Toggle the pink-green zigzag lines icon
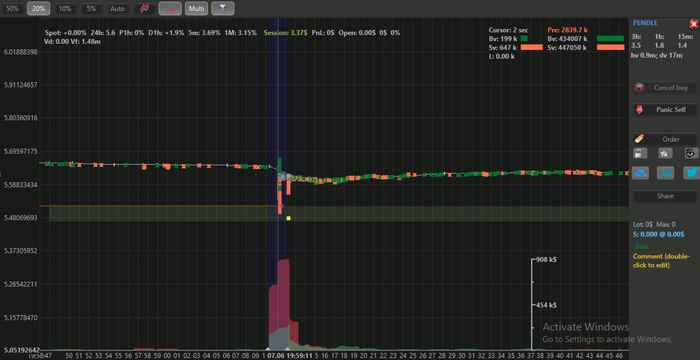 pyautogui.click(x=144, y=8)
